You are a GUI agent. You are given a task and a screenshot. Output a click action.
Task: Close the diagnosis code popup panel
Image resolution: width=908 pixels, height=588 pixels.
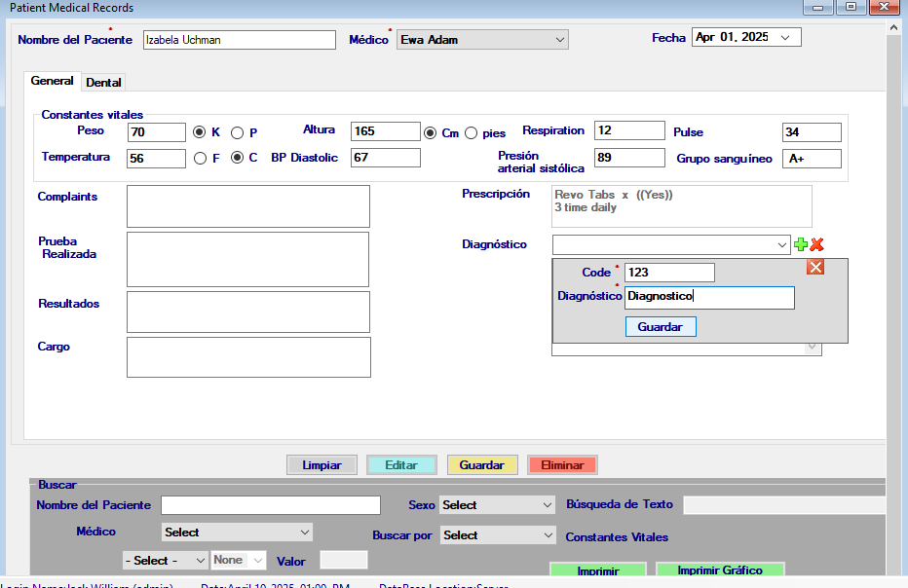[x=815, y=268]
